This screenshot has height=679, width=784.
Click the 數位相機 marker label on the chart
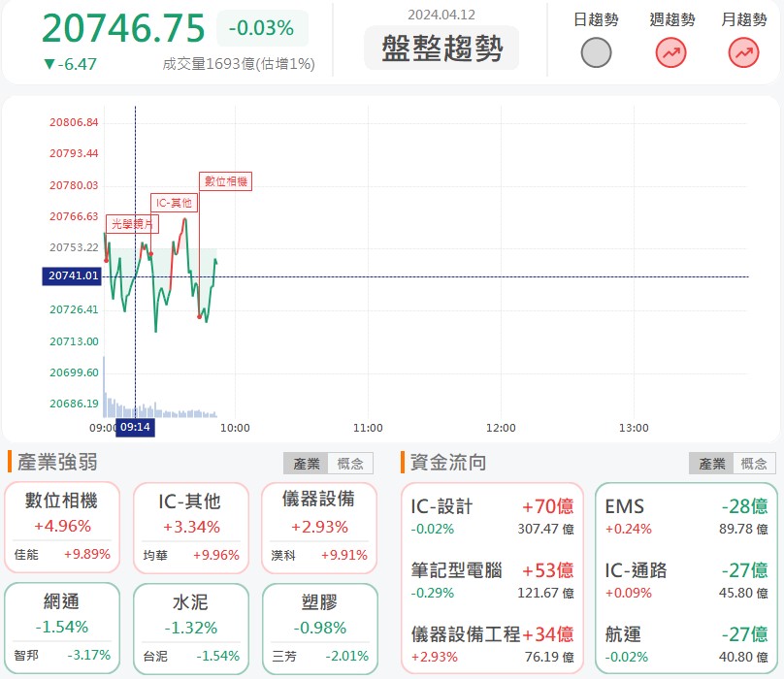225,181
